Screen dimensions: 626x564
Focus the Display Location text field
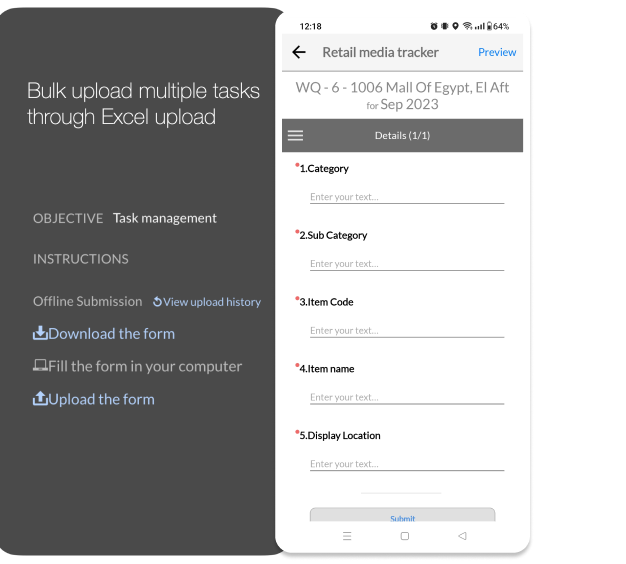click(x=407, y=464)
